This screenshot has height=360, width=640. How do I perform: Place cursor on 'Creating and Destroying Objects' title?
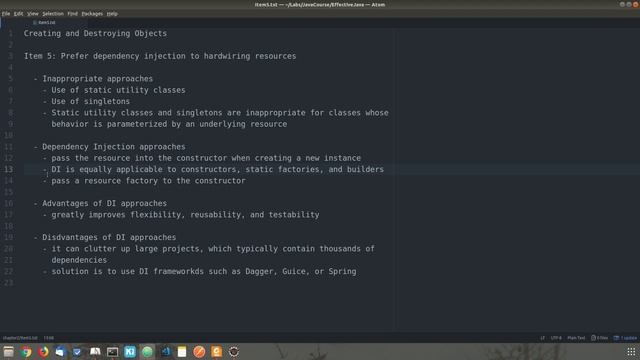[x=95, y=33]
